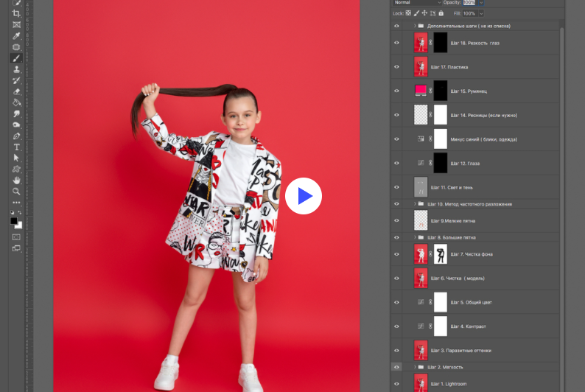Select the Шаг 7. Чистка фона layer mask thumbnail
This screenshot has height=392, width=585.
coord(441,254)
